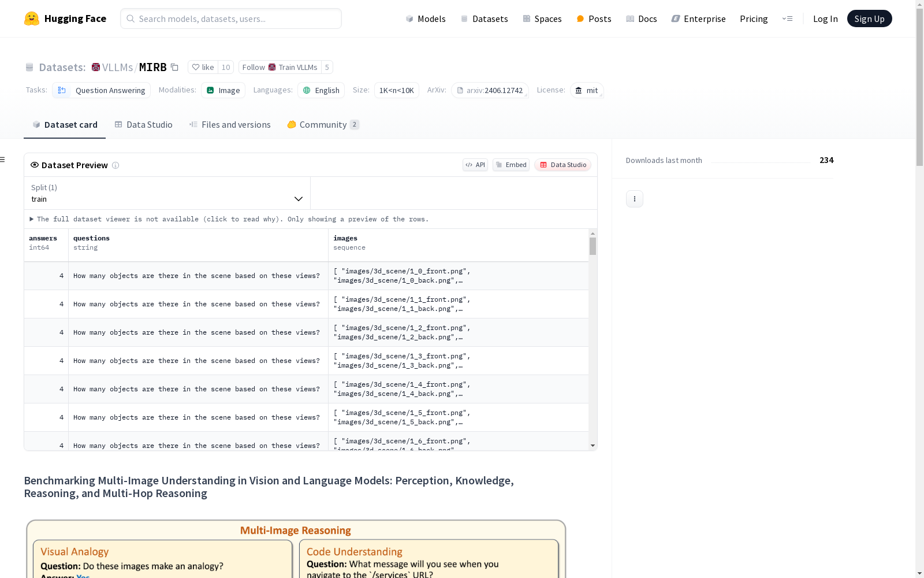Click the dataset preview table scrollbar thumb
The height and width of the screenshot is (578, 924).
pyautogui.click(x=593, y=246)
